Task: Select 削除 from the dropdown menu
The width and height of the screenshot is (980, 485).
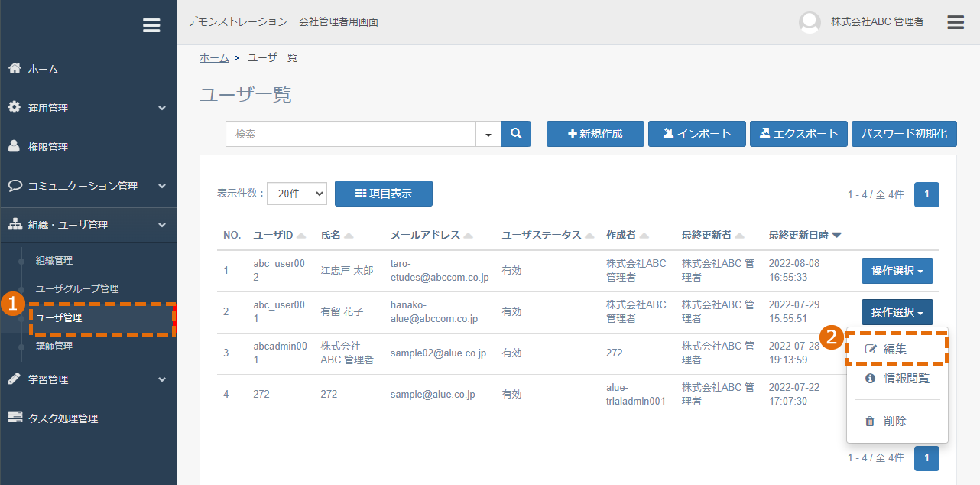Action: click(x=897, y=422)
